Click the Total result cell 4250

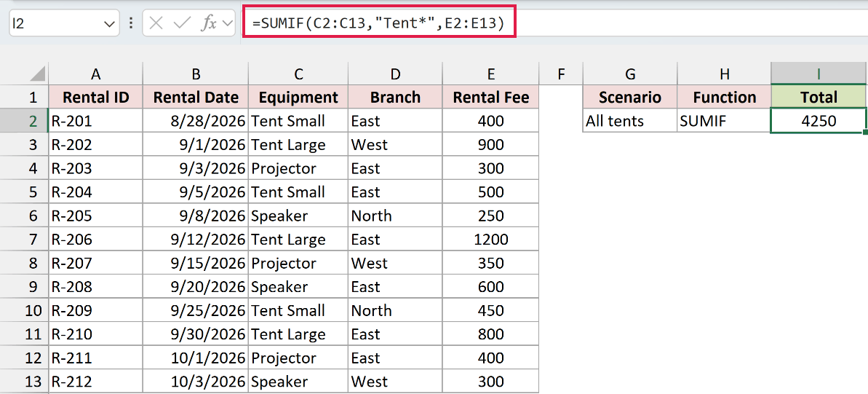819,121
